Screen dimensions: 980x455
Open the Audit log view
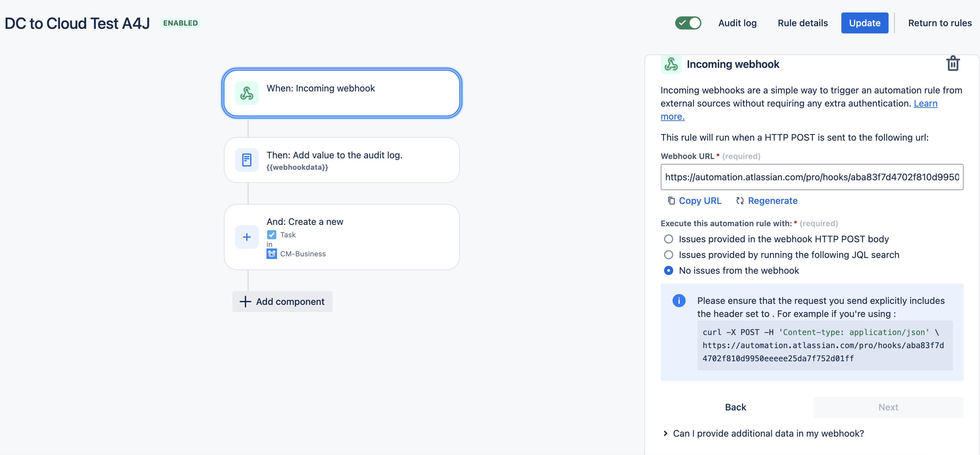[x=737, y=23]
